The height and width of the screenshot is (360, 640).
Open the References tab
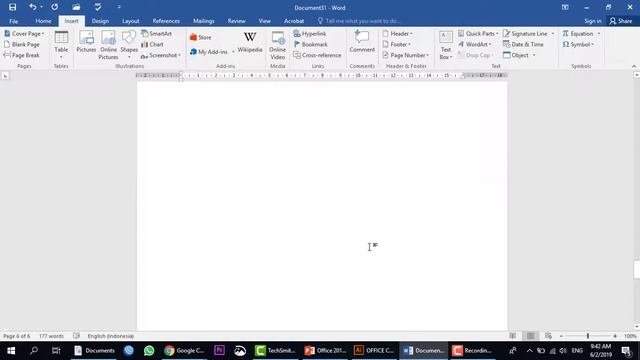coord(166,21)
